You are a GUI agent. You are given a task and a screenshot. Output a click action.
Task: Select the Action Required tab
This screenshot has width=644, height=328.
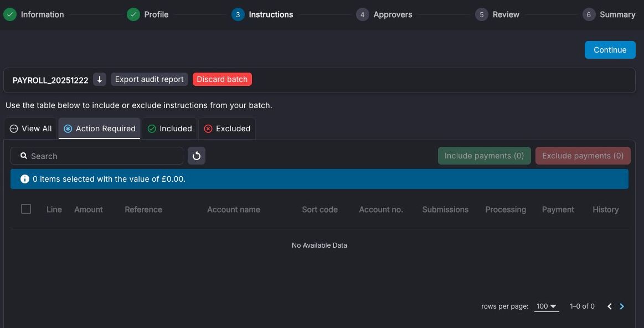click(99, 129)
